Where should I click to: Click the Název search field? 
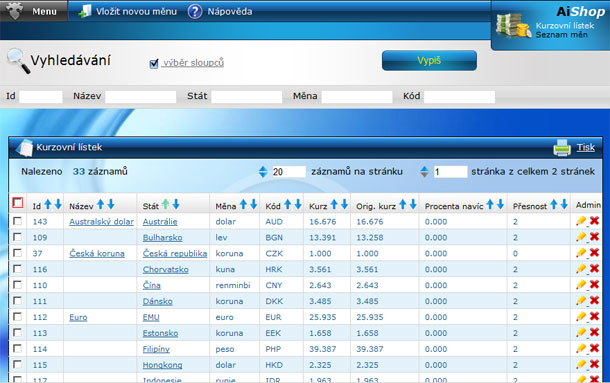click(141, 97)
